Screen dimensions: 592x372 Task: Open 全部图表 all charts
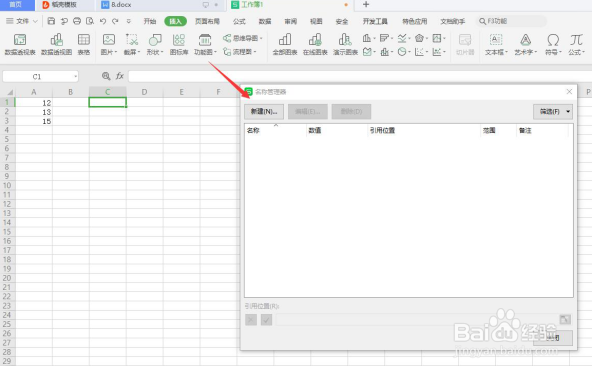click(x=285, y=44)
